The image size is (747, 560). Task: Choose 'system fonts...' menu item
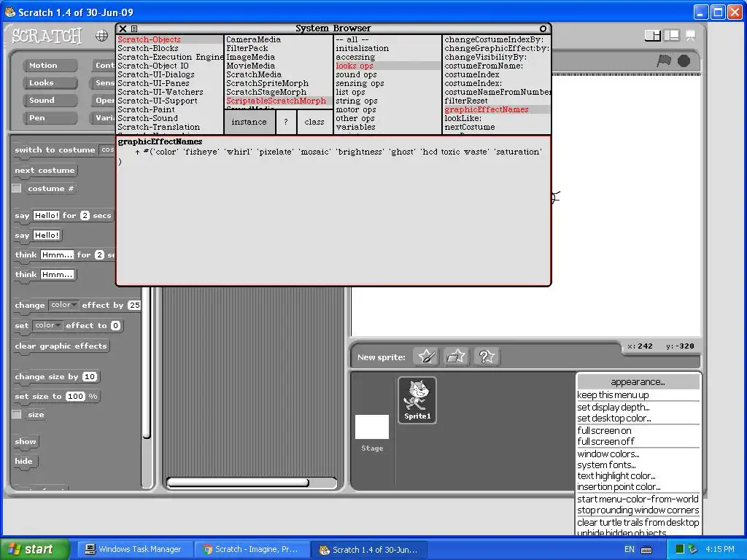(x=638, y=464)
